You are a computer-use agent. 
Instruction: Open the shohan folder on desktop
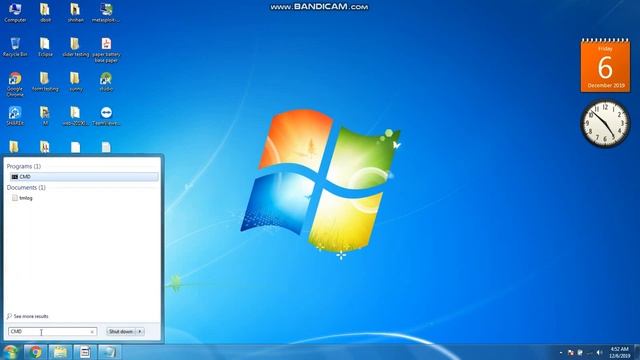pyautogui.click(x=75, y=12)
